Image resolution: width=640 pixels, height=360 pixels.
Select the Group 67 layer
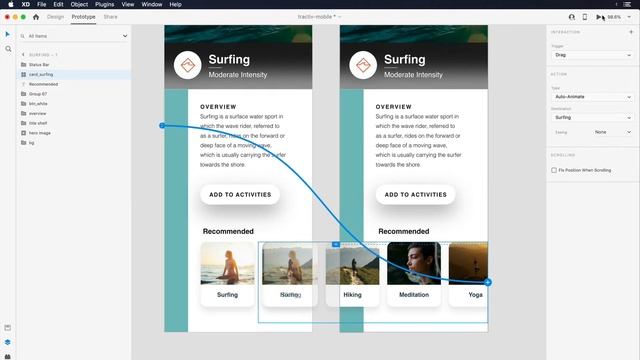pos(73,94)
